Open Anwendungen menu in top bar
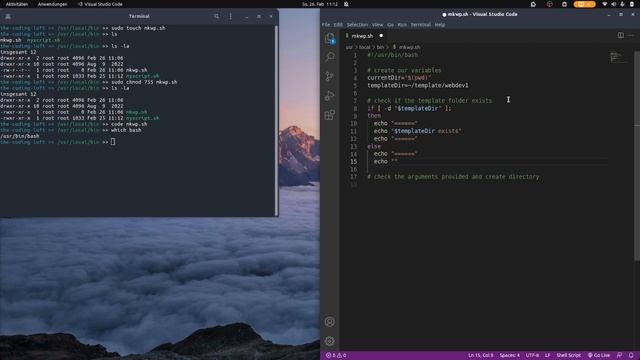Screen dimensions: 640x360 pyautogui.click(x=52, y=4)
